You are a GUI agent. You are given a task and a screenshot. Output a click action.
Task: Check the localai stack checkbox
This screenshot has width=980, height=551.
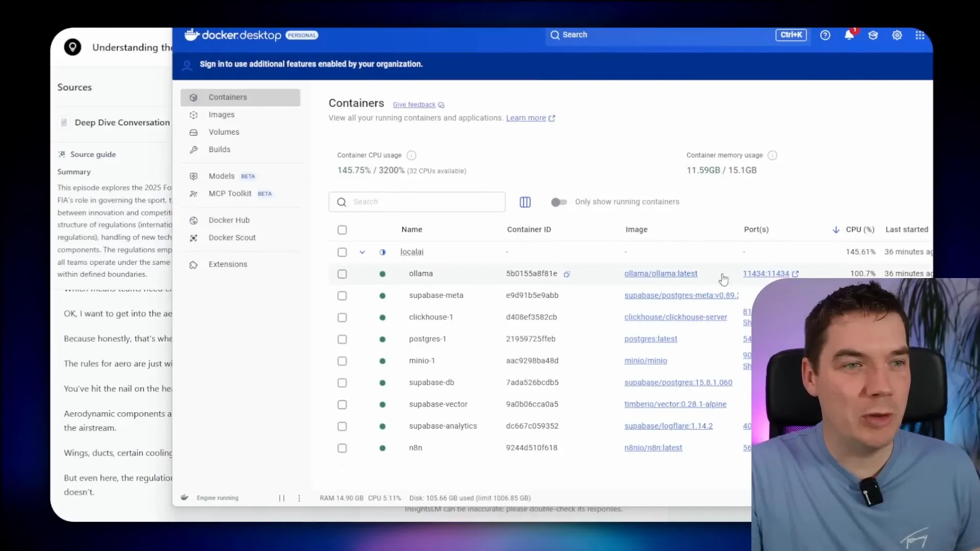(x=342, y=252)
